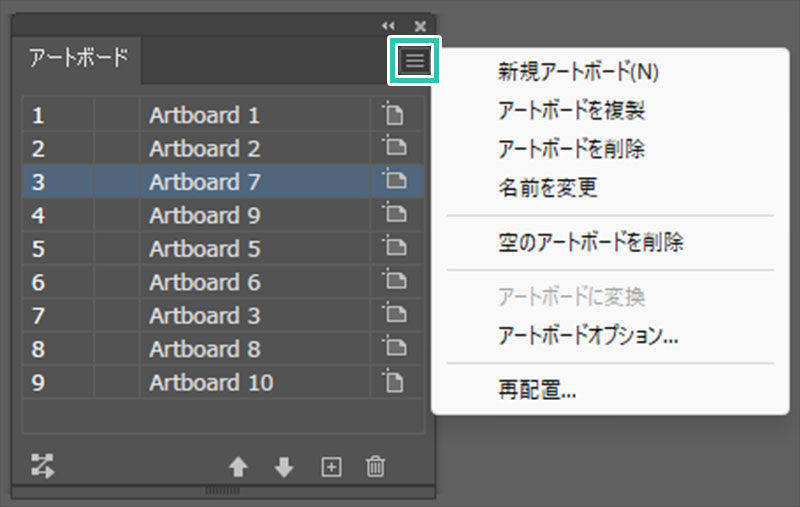The height and width of the screenshot is (507, 800).
Task: Click the Delete Artboard trash icon
Action: point(375,466)
